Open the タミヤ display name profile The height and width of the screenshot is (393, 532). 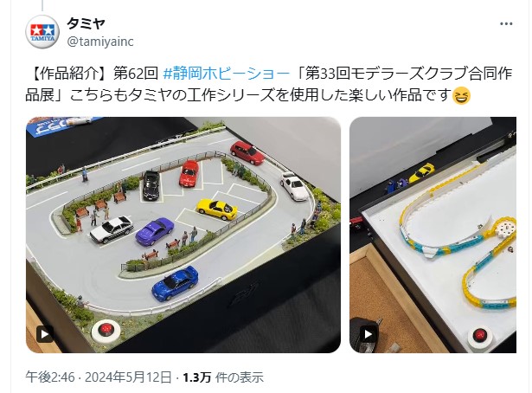87,23
